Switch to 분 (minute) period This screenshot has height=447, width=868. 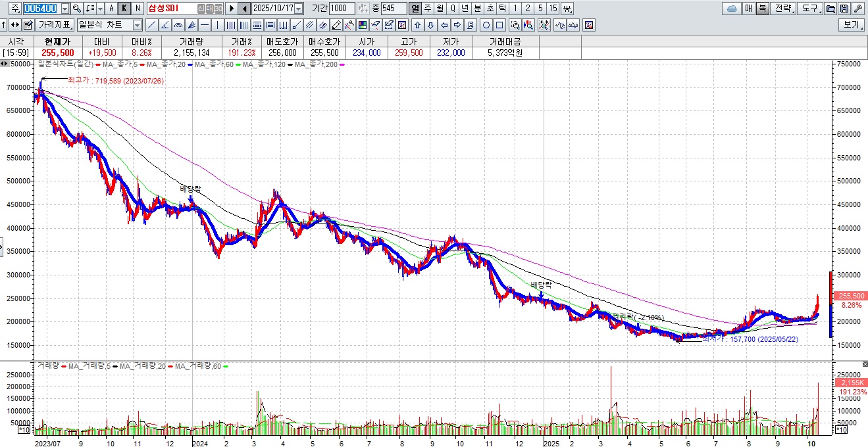tap(478, 9)
